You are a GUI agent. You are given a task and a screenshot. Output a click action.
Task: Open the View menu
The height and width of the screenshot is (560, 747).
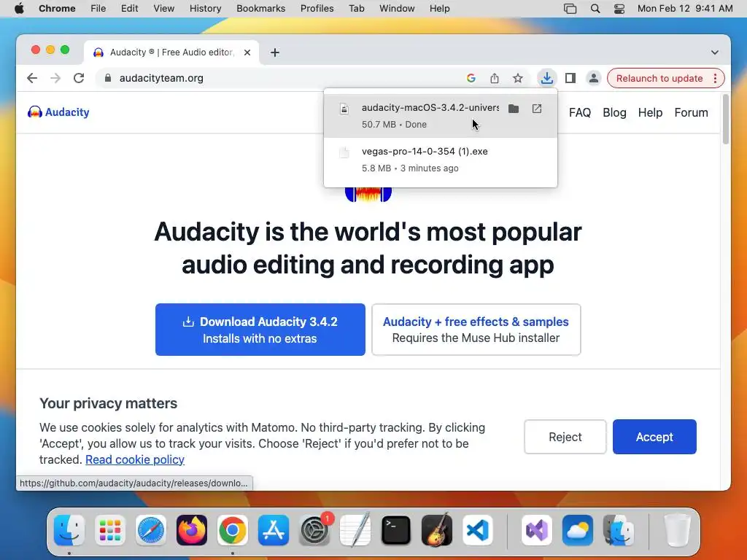pos(164,9)
